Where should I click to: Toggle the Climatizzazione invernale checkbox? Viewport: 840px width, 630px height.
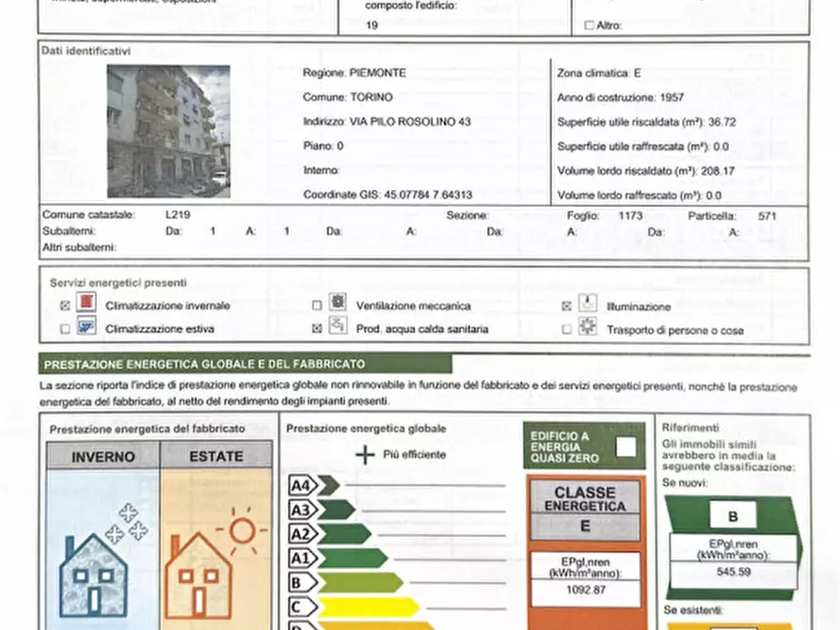coord(63,305)
